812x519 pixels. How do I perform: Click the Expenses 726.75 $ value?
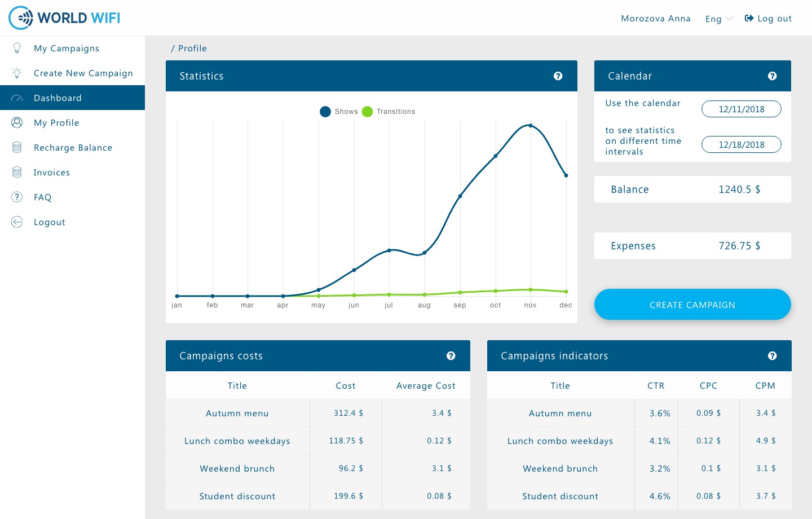point(739,246)
